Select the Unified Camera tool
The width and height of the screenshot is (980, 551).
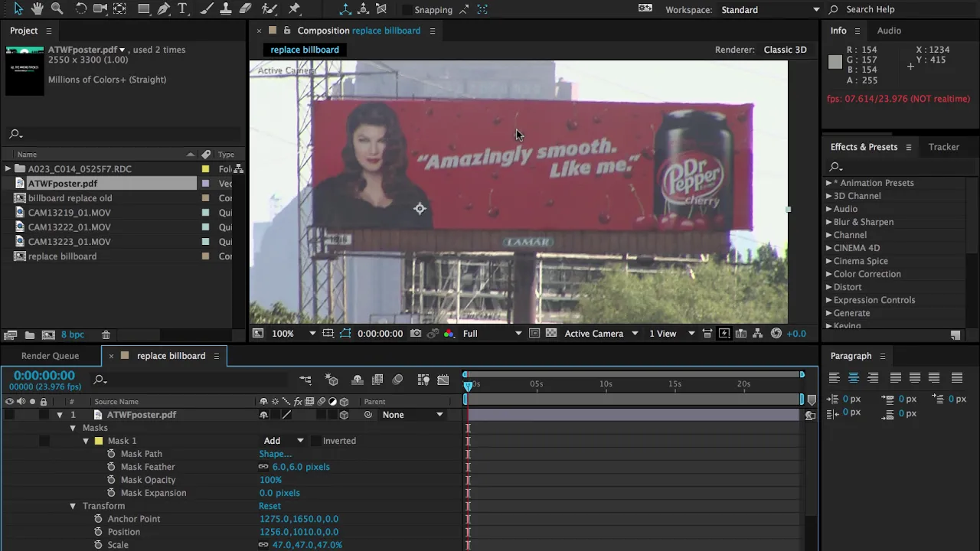100,9
